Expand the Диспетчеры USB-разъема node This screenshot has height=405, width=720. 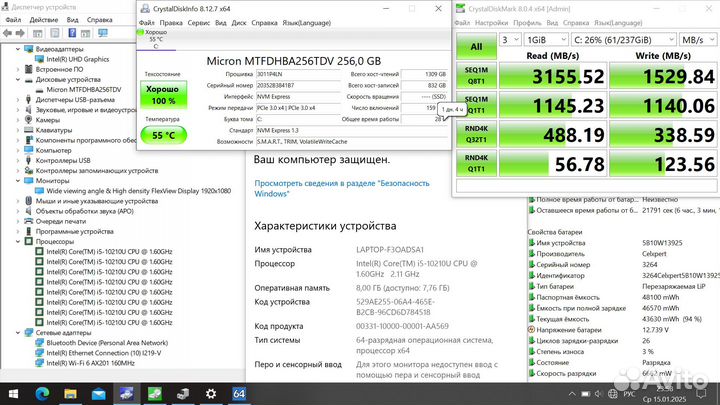[18, 100]
